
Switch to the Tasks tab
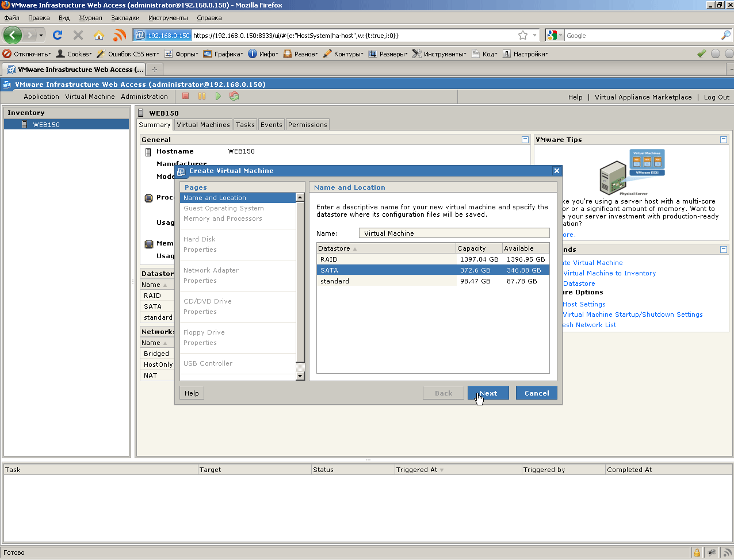pyautogui.click(x=245, y=125)
